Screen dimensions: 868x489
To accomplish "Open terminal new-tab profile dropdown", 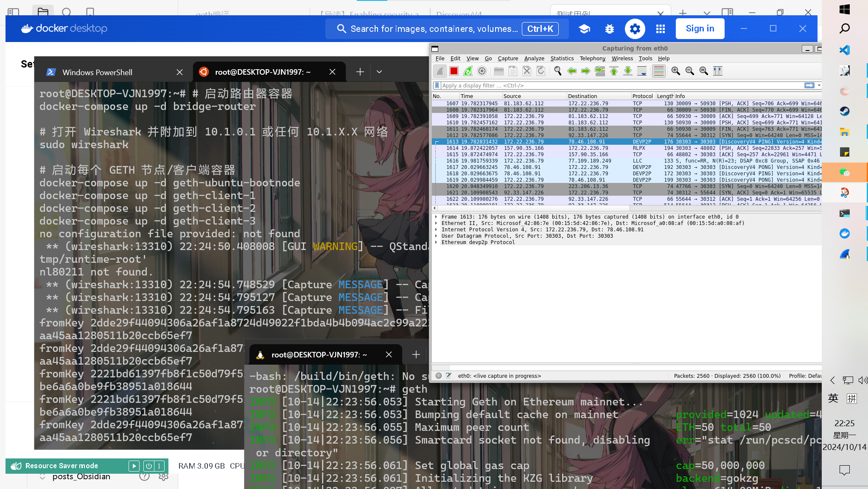I will click(x=379, y=72).
